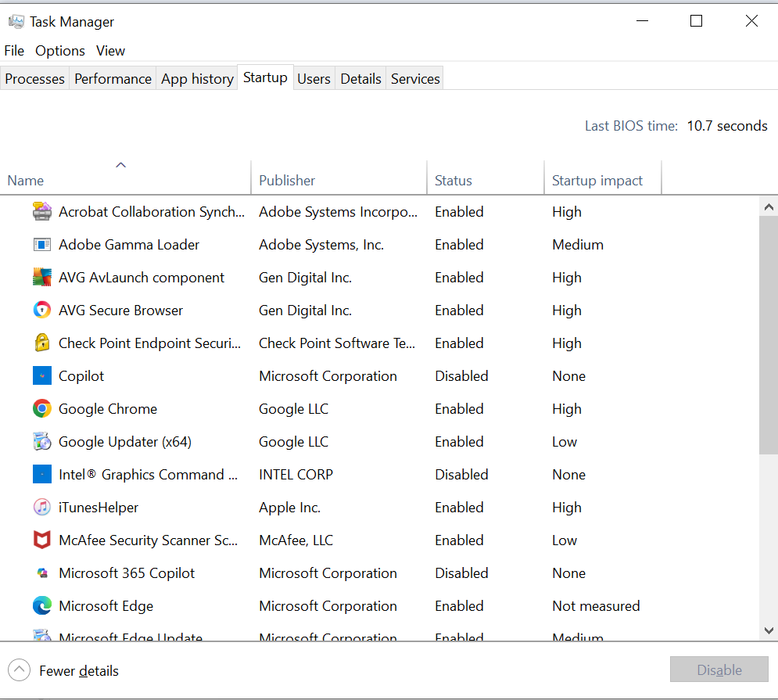778x700 pixels.
Task: Open the View menu
Action: 110,50
